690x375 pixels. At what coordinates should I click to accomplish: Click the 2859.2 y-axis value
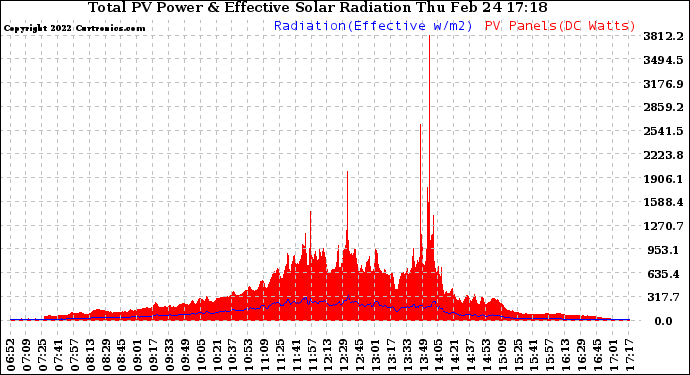tap(663, 107)
